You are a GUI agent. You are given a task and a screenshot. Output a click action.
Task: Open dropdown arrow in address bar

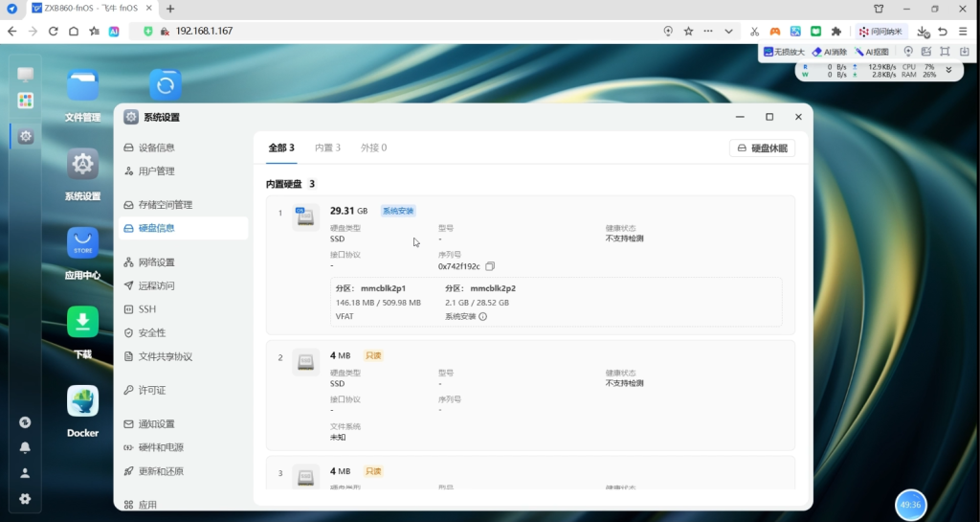(729, 32)
